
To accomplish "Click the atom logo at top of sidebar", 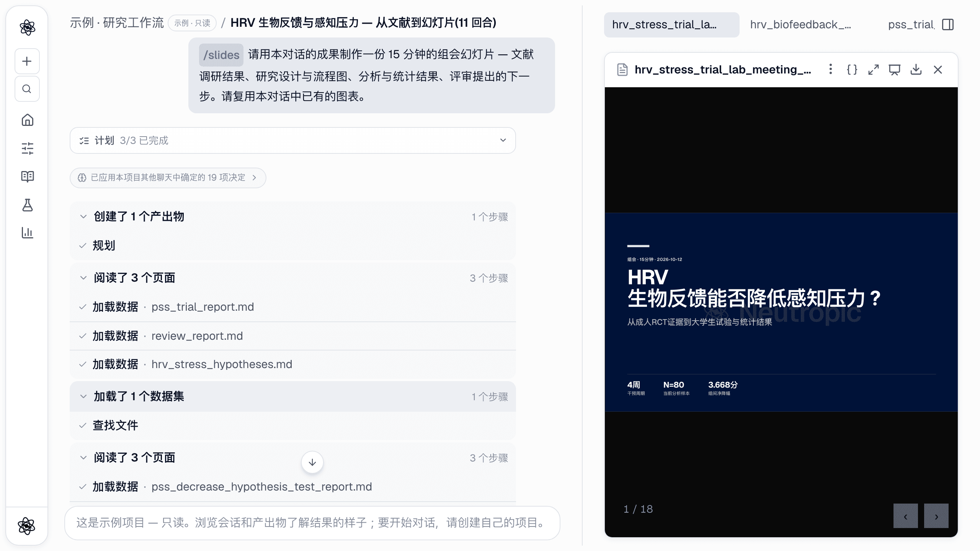I will tap(27, 28).
